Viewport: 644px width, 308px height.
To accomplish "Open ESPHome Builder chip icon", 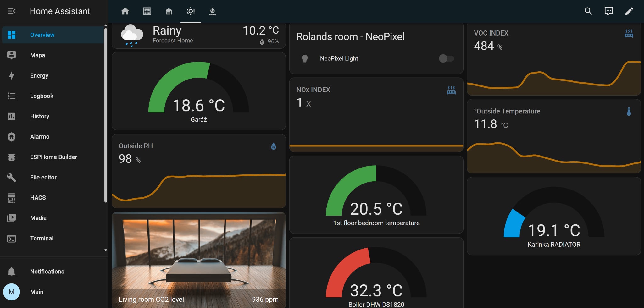I will [12, 157].
